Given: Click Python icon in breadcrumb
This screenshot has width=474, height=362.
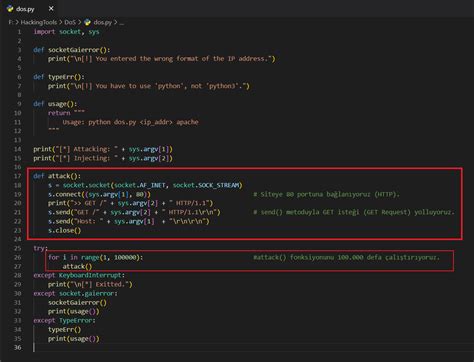Looking at the screenshot, I should click(x=87, y=22).
